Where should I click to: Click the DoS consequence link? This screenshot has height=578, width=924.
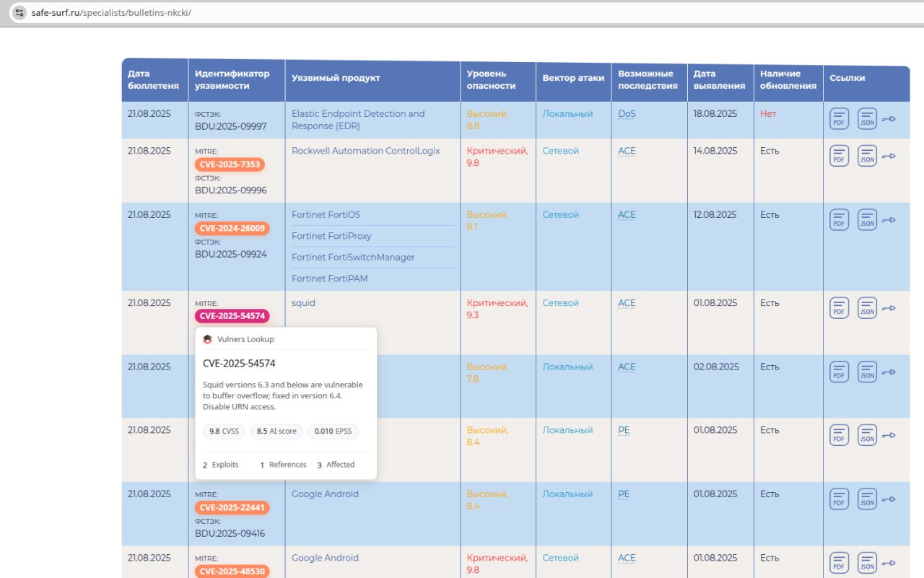point(627,114)
